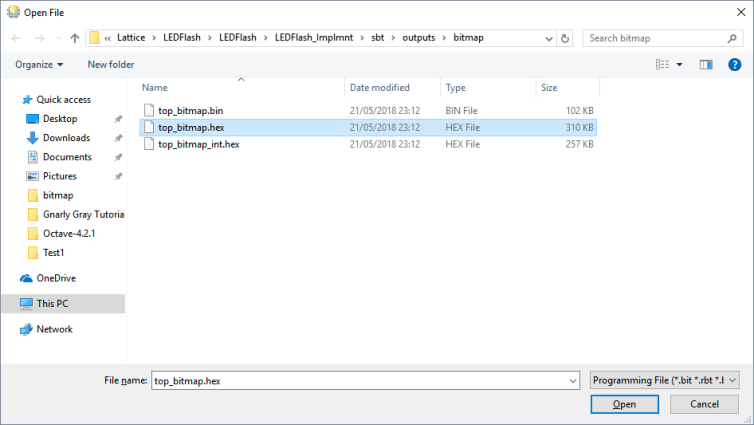Click the New folder button
Image resolution: width=754 pixels, height=425 pixels.
[110, 65]
